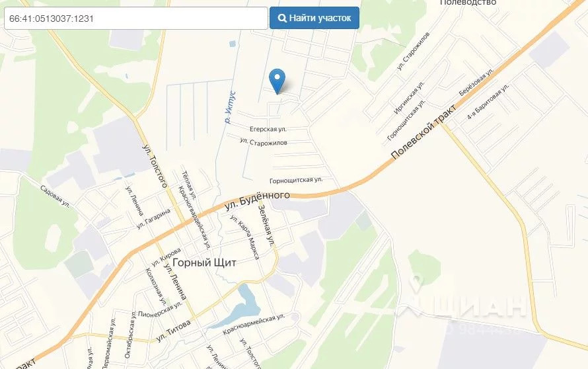The width and height of the screenshot is (588, 369).
Task: Click the Горнощитская ул. label above Будённого
Action: point(296,180)
